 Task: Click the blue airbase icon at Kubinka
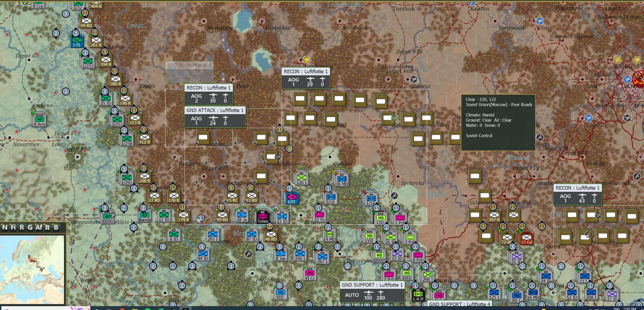coord(589,118)
